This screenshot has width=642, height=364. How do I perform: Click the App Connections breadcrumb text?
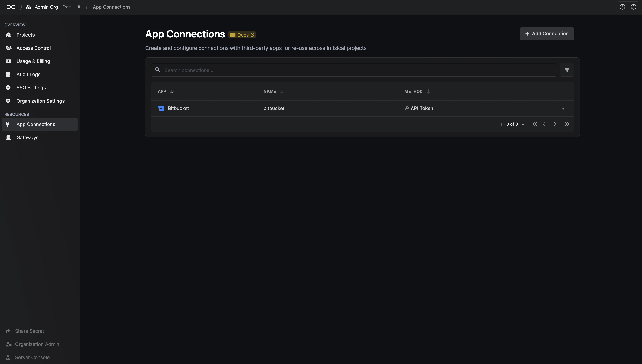(112, 7)
